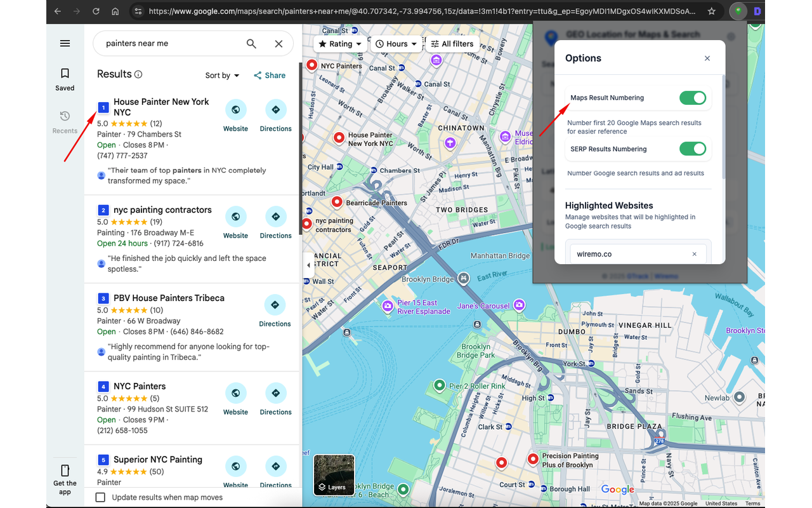Click NYC Painters map pin

click(311, 65)
